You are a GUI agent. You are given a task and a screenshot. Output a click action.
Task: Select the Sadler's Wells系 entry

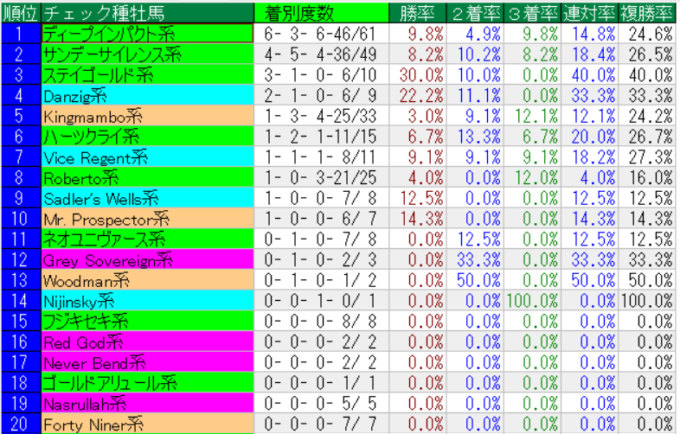[x=100, y=198]
